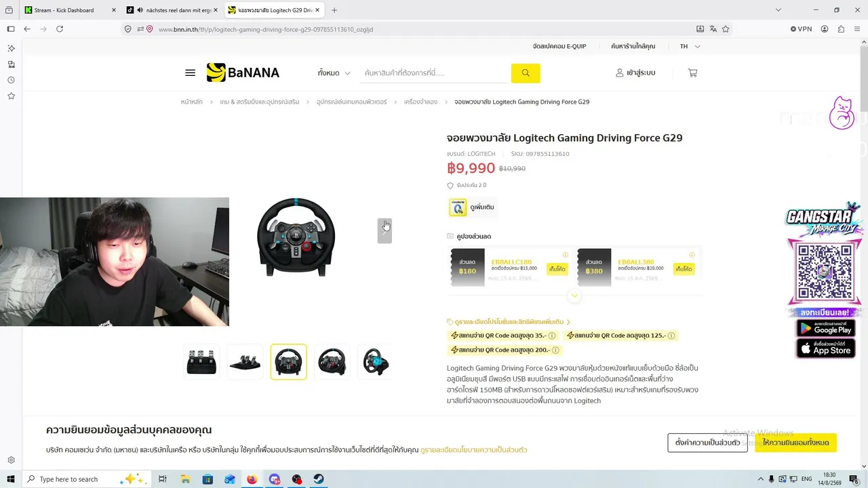The image size is (868, 488).
Task: Select the pedals rear-view thumbnail
Action: click(x=202, y=362)
